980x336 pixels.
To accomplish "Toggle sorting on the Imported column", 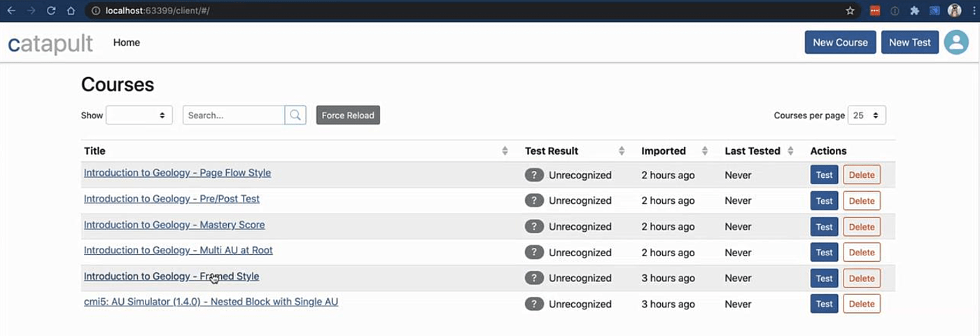I will [705, 151].
